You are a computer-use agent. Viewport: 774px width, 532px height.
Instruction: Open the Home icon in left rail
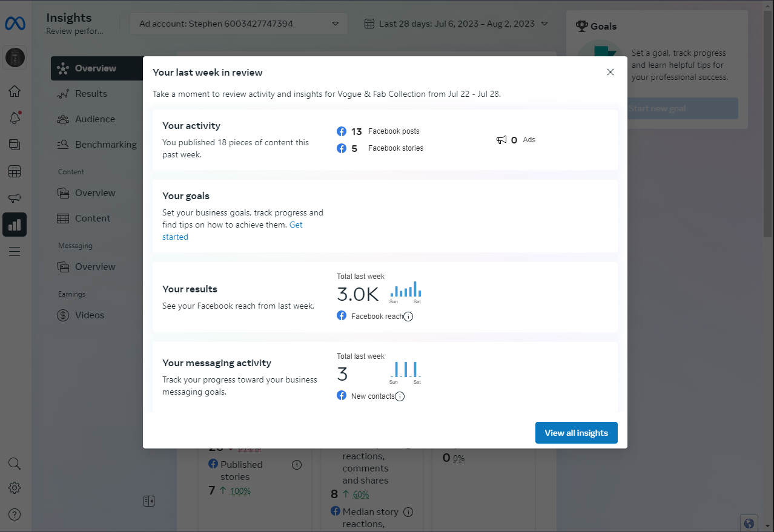point(15,91)
